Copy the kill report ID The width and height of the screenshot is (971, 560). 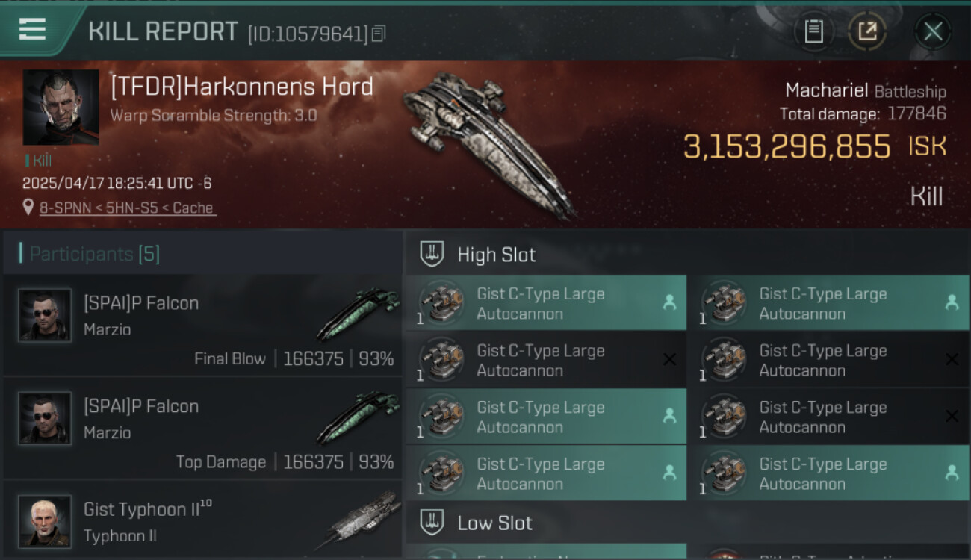tap(379, 34)
